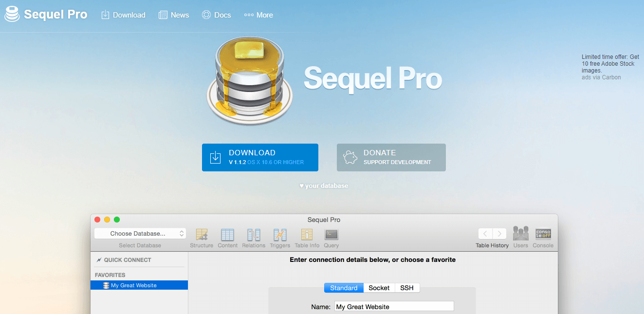Image resolution: width=644 pixels, height=314 pixels.
Task: Click the red close window button
Action: tap(97, 220)
